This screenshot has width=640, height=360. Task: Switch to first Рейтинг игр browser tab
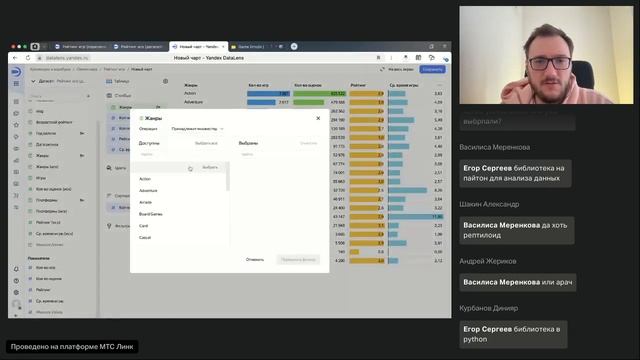[x=81, y=47]
